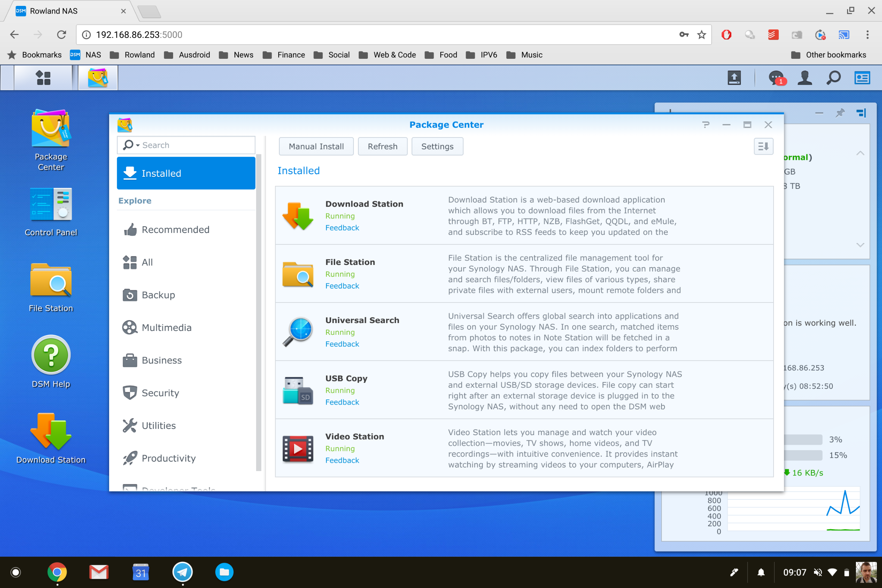Click the widget panel dock icon

(x=861, y=113)
